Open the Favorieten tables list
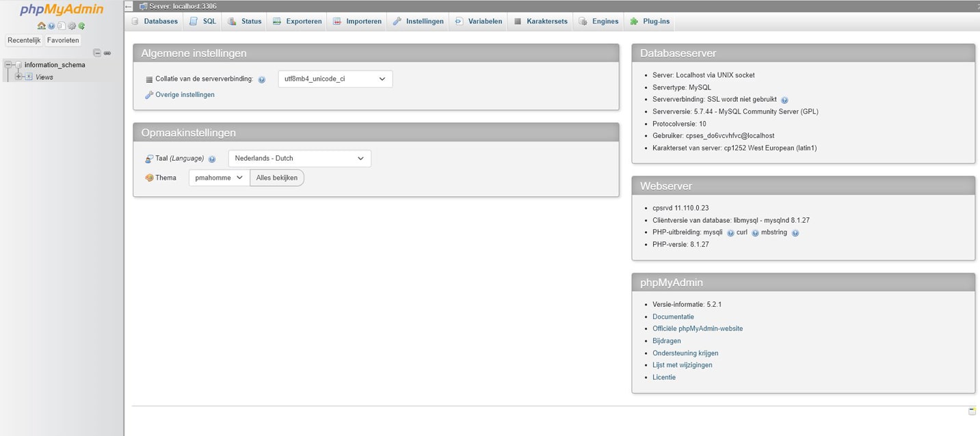Screen dimensions: 980x436 click(x=63, y=40)
